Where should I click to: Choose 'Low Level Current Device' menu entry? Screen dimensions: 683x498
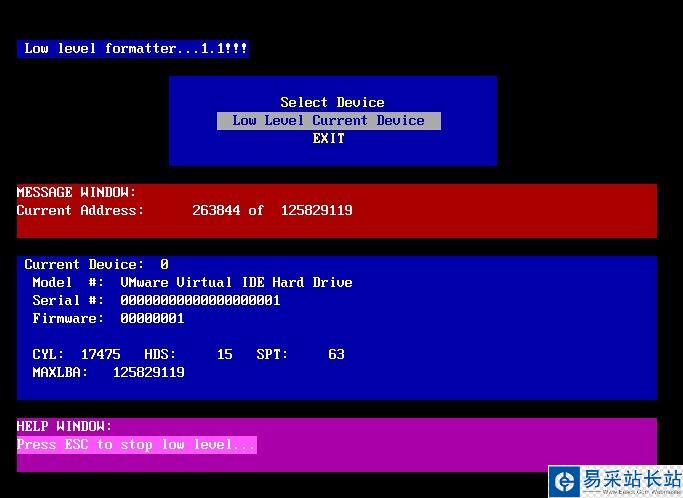click(x=329, y=121)
